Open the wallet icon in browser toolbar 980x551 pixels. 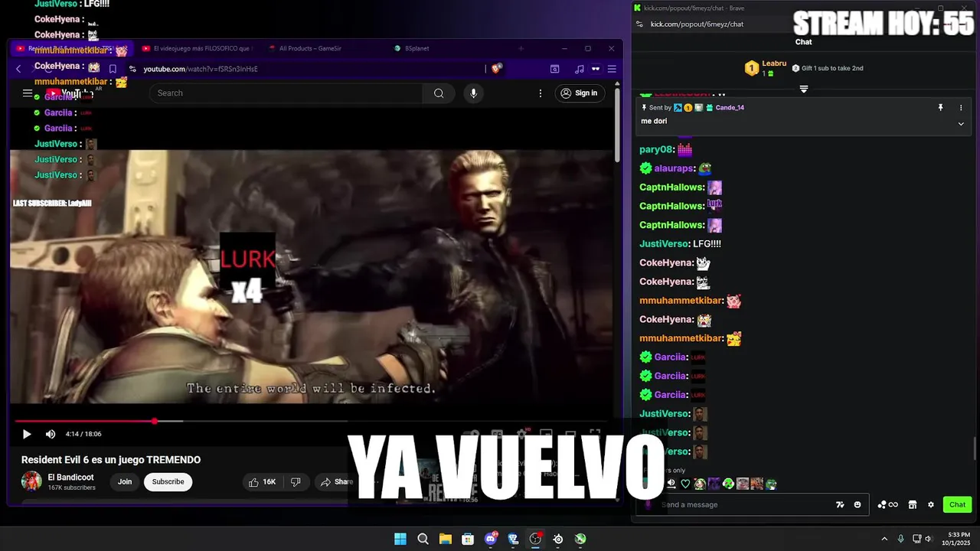click(x=554, y=69)
